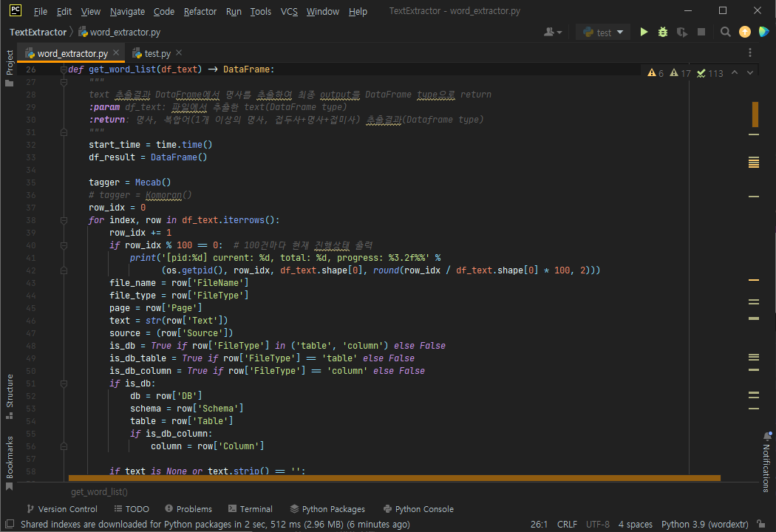Click the word_extractor.py breadcrumb
This screenshot has width=776, height=532.
coord(120,33)
